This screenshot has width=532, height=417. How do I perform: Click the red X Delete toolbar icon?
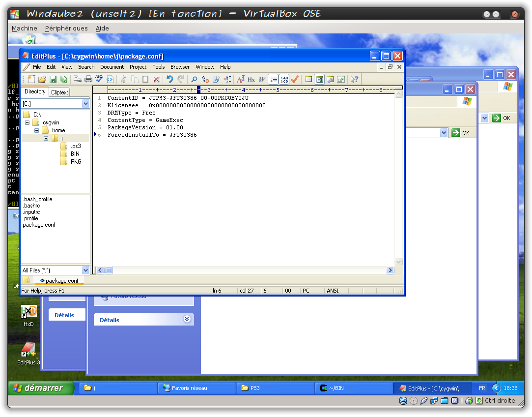(156, 80)
